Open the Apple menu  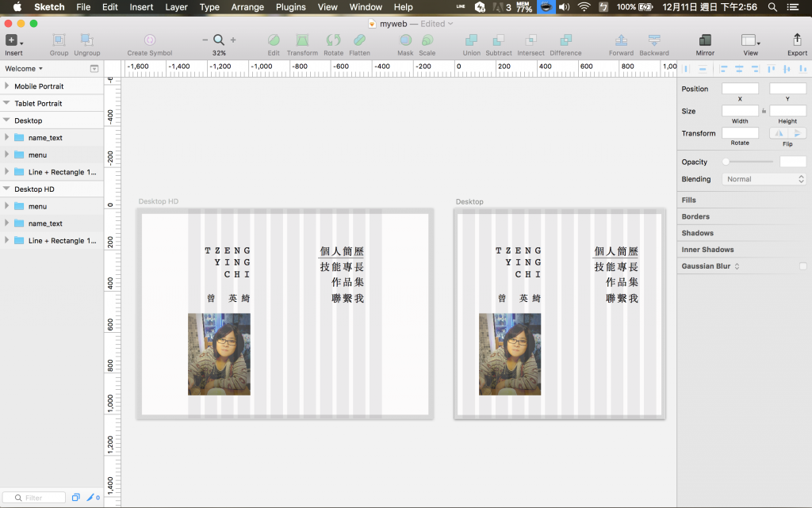(17, 7)
